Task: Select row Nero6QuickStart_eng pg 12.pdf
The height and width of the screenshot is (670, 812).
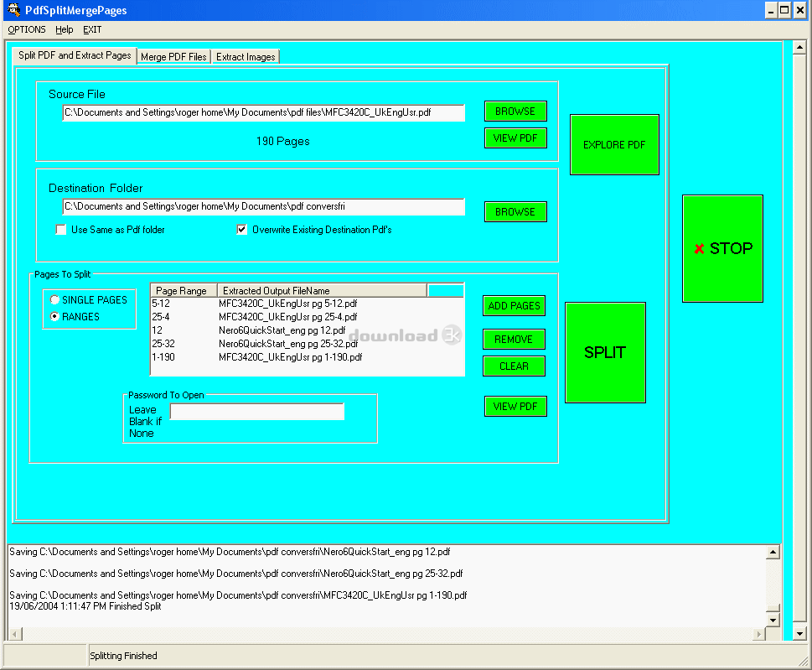Action: pyautogui.click(x=307, y=330)
